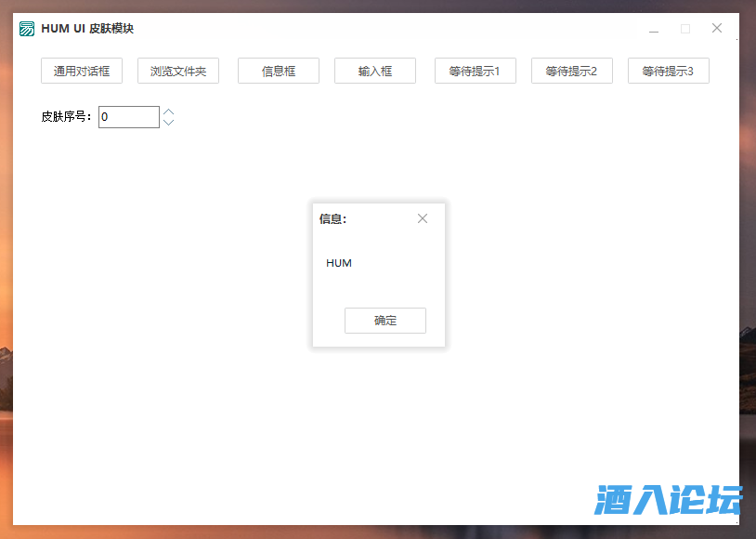756x539 pixels.
Task: Confirm the dialog with 确定
Action: tap(385, 321)
